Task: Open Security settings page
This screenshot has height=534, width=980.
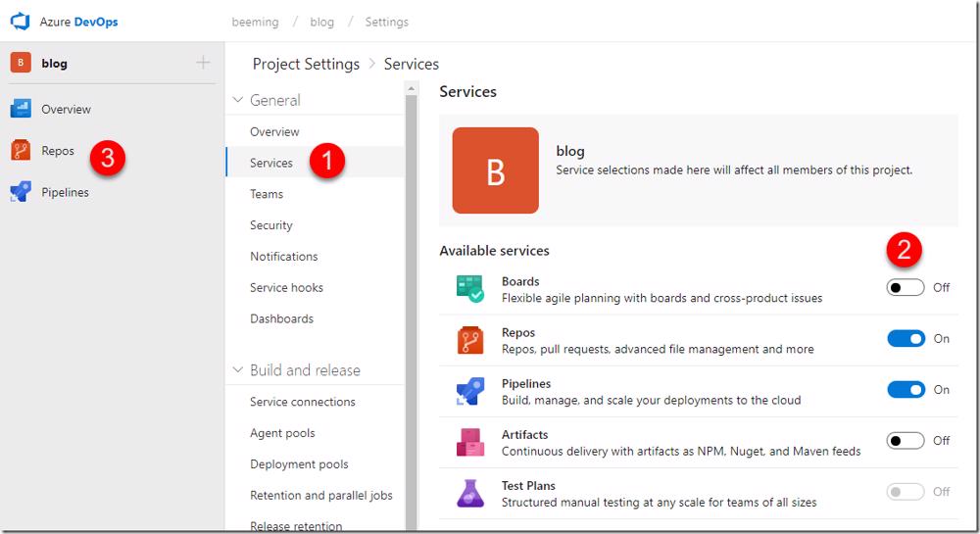Action: pyautogui.click(x=271, y=224)
